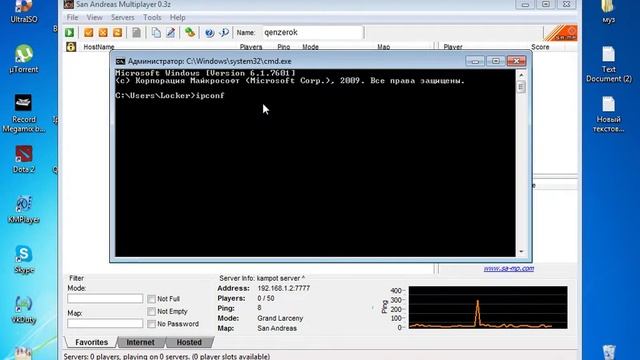Click the cmd scrollbar up arrow

tap(521, 75)
